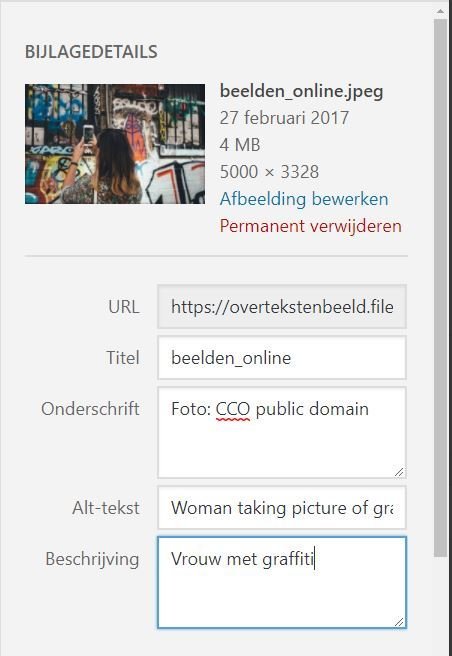Click the BIJLAGEDETAILS heading

[91, 52]
